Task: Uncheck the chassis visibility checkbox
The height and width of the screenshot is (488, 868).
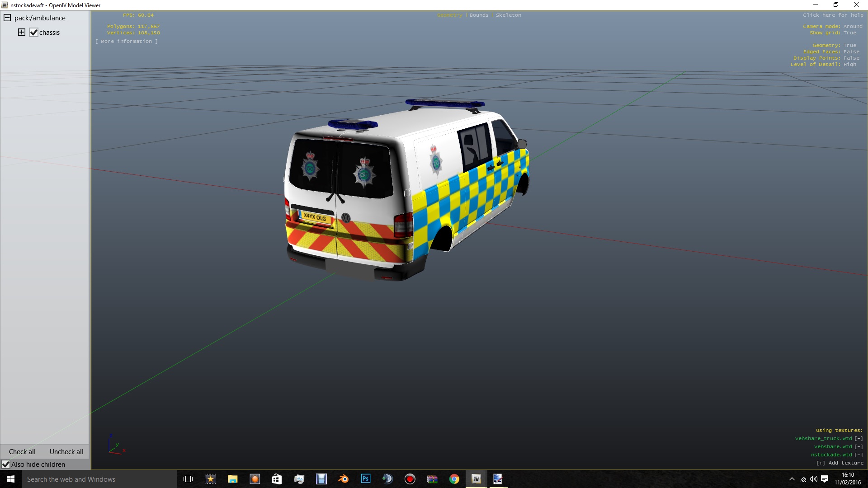Action: tap(33, 33)
